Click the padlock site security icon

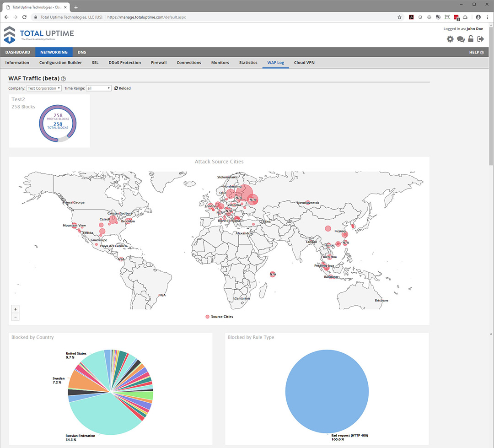coord(36,17)
